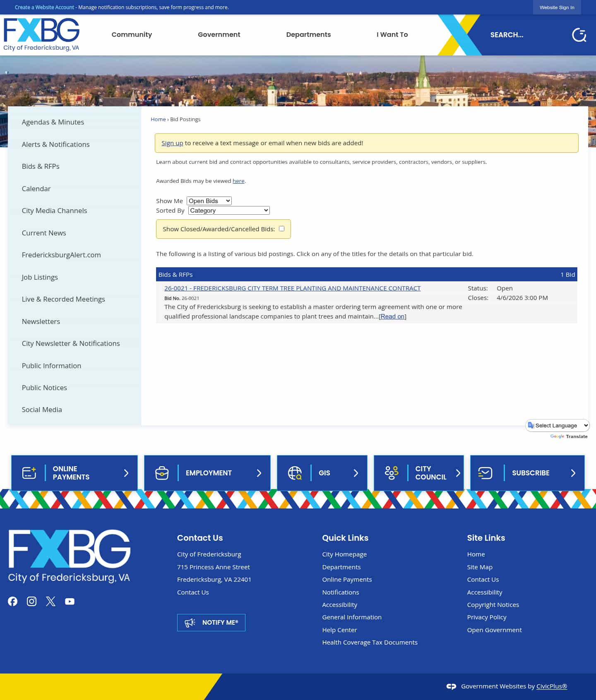Open City Media Channels in sidebar
Viewport: 596px width, 700px height.
[x=54, y=211]
